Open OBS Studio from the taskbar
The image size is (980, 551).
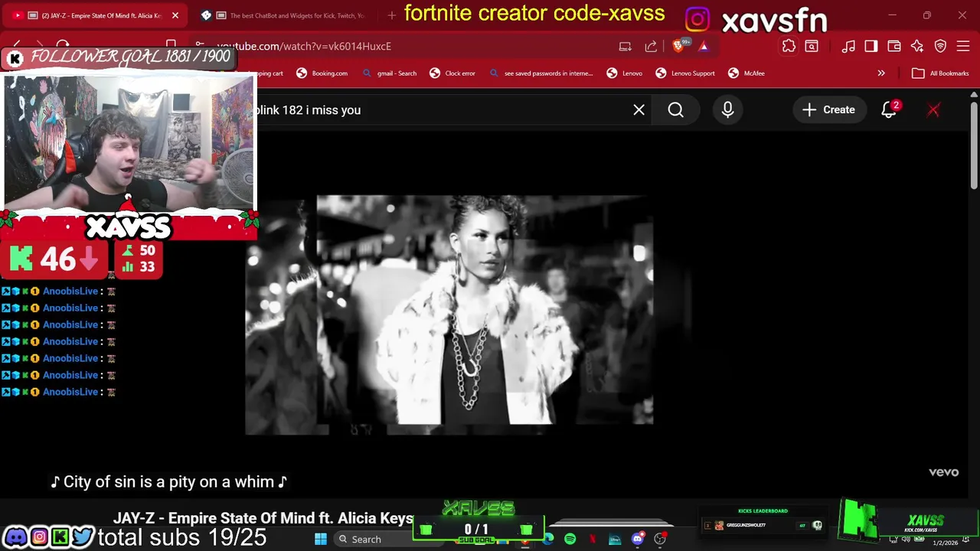660,540
